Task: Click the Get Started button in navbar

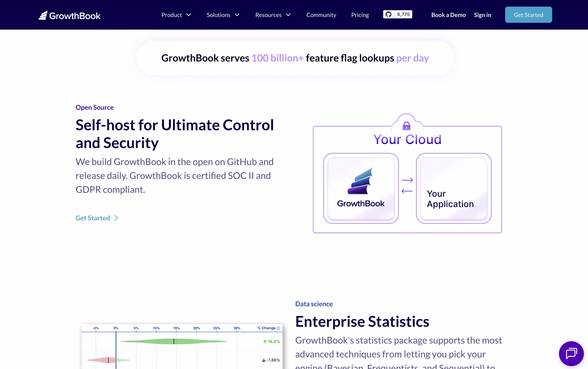Action: 528,15
